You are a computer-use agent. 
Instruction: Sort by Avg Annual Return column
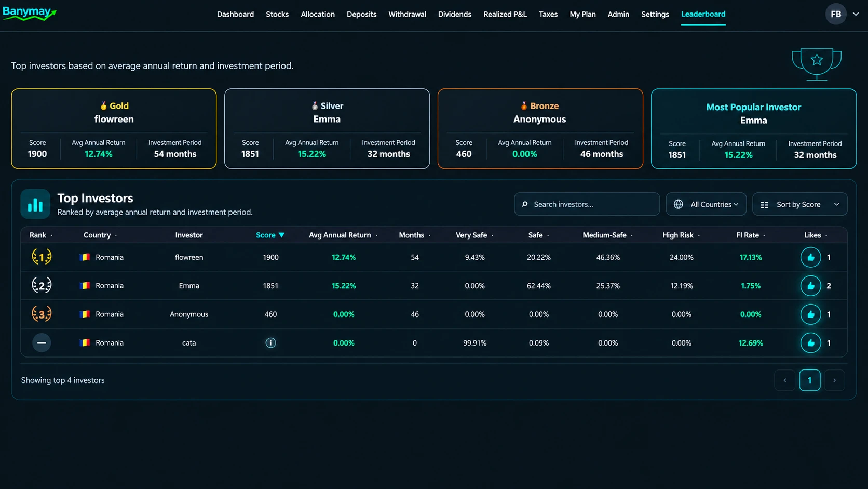343,235
